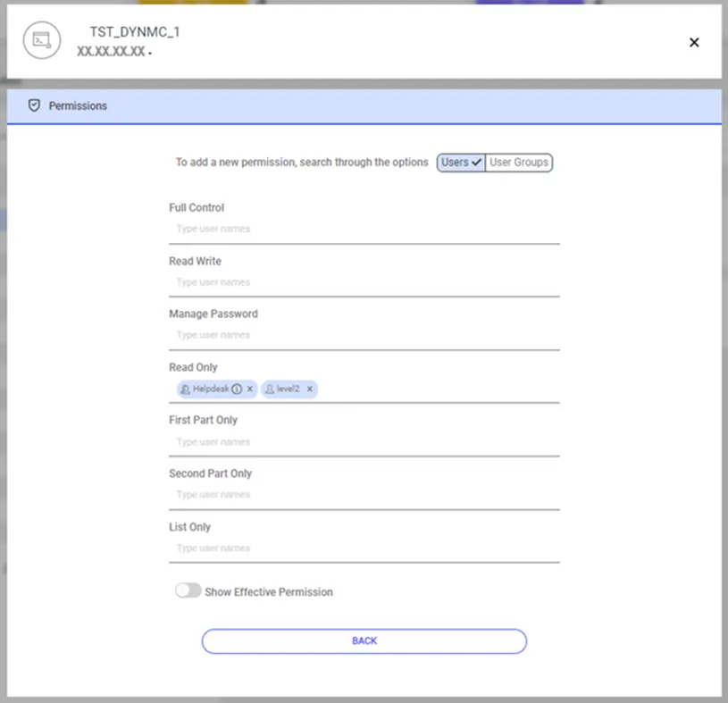
Task: Click the Second Part Only label
Action: coord(210,473)
